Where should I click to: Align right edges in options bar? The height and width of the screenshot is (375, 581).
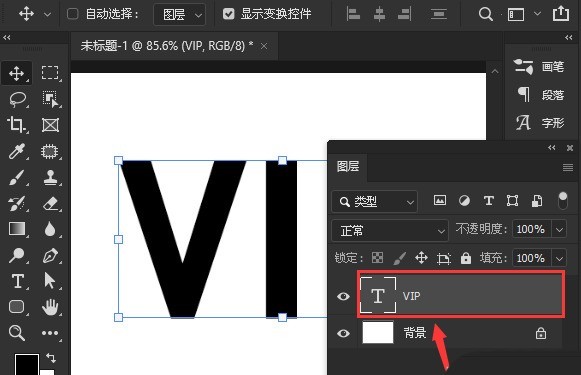pyautogui.click(x=404, y=14)
